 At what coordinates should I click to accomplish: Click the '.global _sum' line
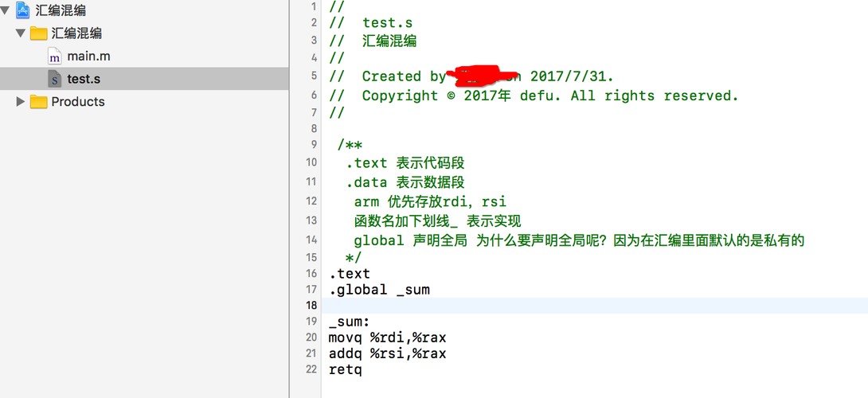(x=379, y=290)
